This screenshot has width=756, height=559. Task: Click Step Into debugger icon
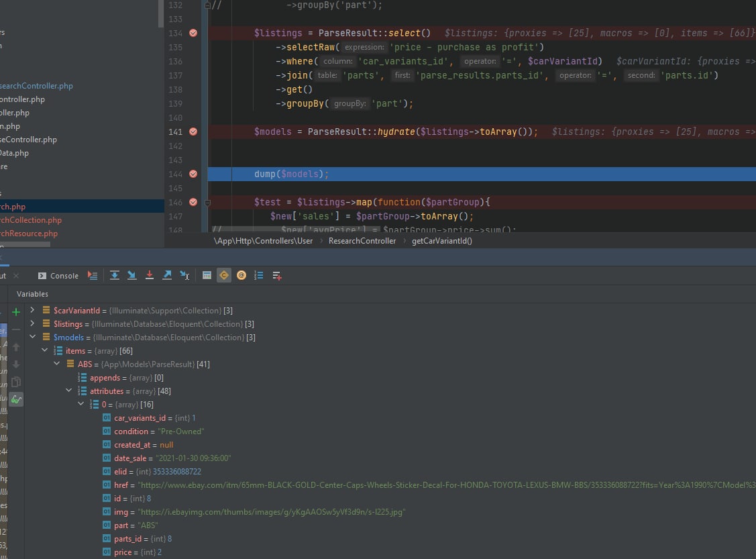point(131,275)
